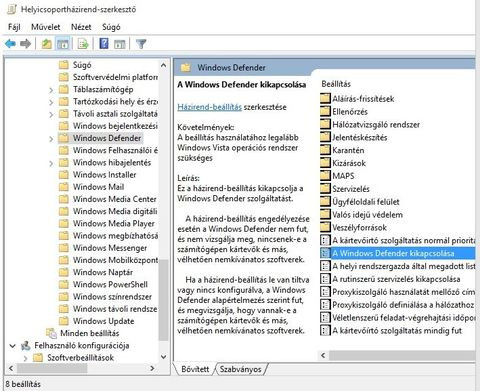Open the Aláírás-frissítések folder icon
480x391 pixels.
pyautogui.click(x=325, y=98)
